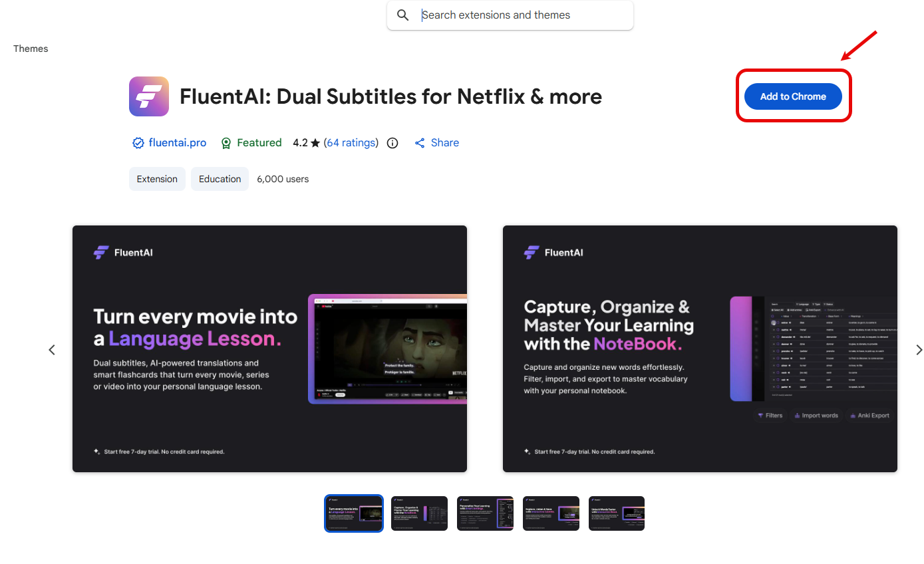This screenshot has width=924, height=564.
Task: Open the 64 ratings link
Action: (351, 143)
